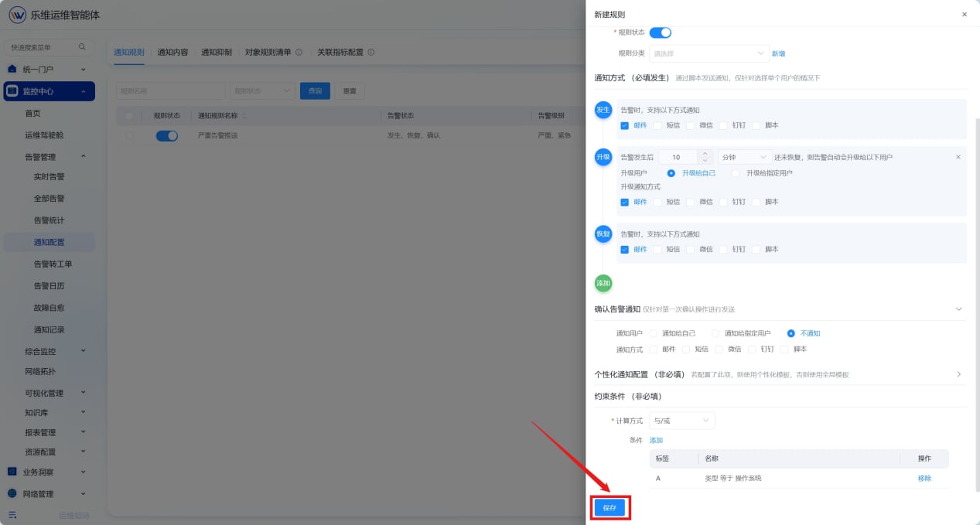Open the 关联指标配置 tab
The width and height of the screenshot is (980, 525).
coord(340,53)
